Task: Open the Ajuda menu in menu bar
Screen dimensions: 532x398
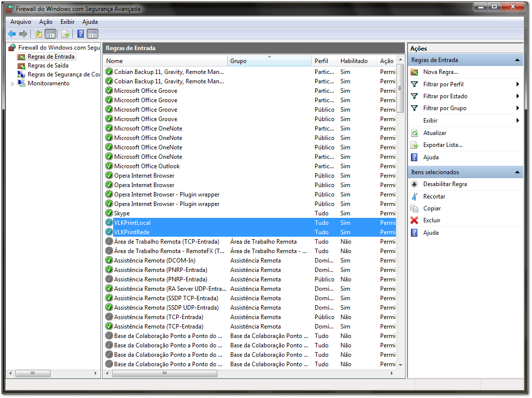Action: 90,22
